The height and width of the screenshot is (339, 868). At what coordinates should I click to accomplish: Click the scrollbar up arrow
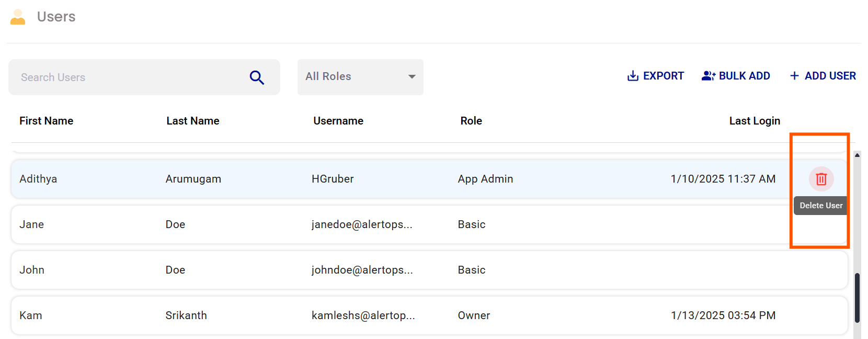(x=857, y=155)
